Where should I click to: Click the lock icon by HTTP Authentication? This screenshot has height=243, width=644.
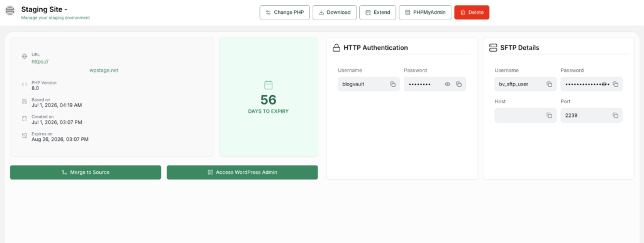336,48
